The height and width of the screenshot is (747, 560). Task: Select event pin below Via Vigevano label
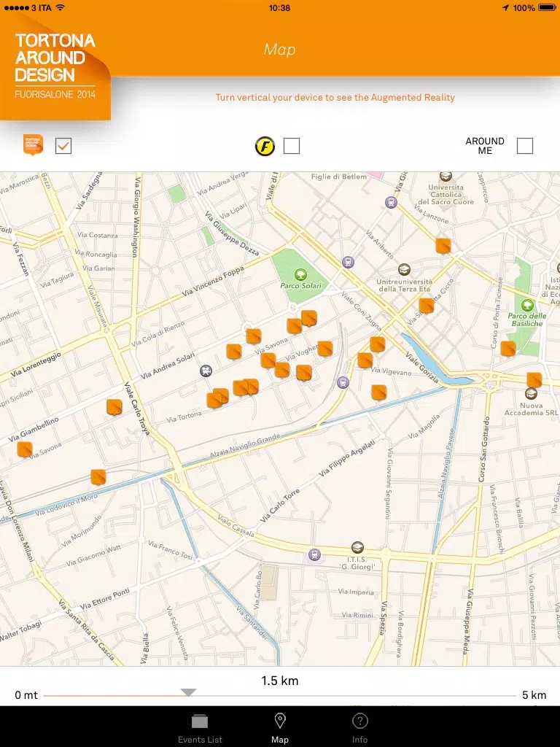[379, 392]
